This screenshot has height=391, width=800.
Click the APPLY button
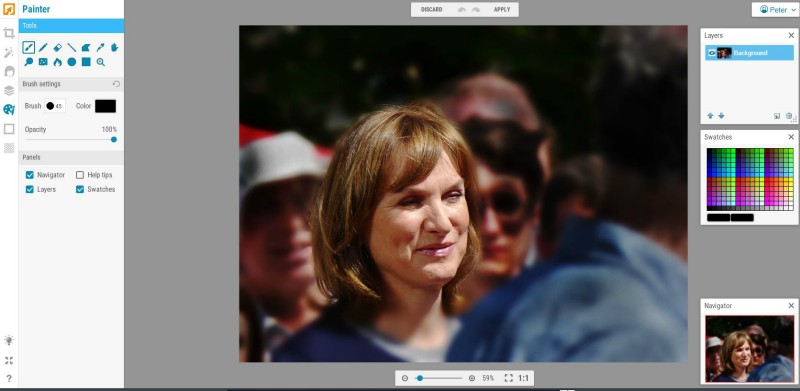[x=502, y=10]
